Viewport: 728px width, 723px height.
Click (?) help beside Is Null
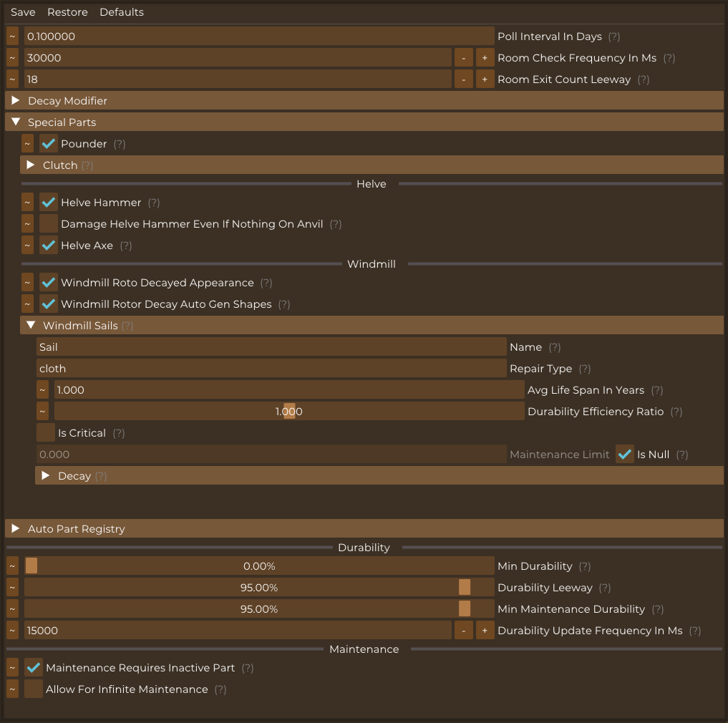682,455
